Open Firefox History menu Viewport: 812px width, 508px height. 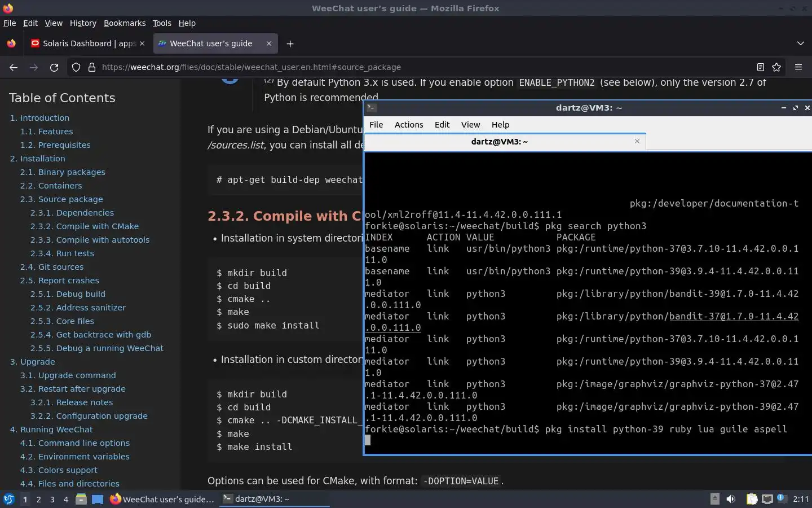pos(83,23)
